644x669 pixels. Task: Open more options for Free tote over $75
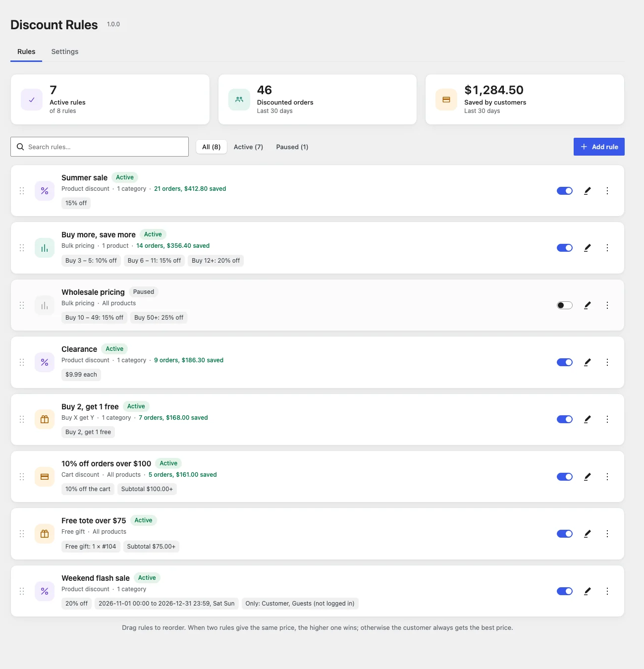coord(607,534)
